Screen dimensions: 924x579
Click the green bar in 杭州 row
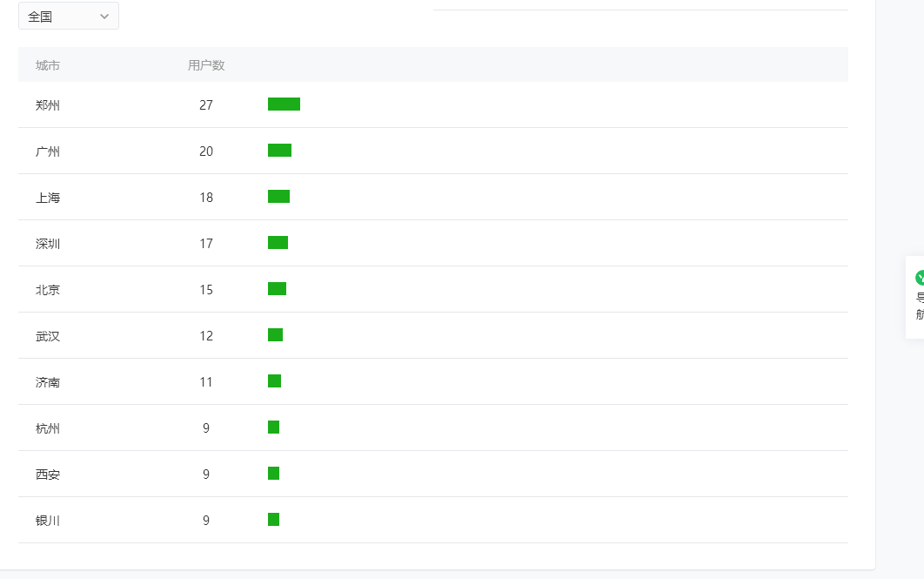(x=273, y=427)
